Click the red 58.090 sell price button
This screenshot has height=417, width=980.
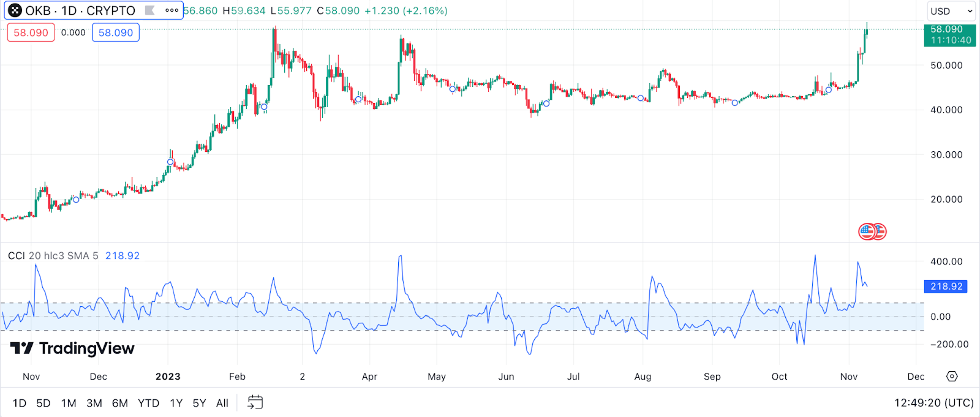pos(31,32)
